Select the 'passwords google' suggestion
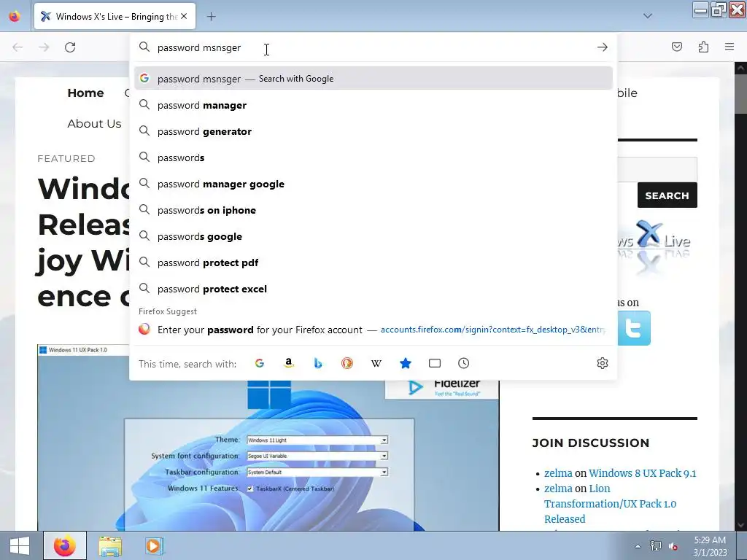 (373, 236)
